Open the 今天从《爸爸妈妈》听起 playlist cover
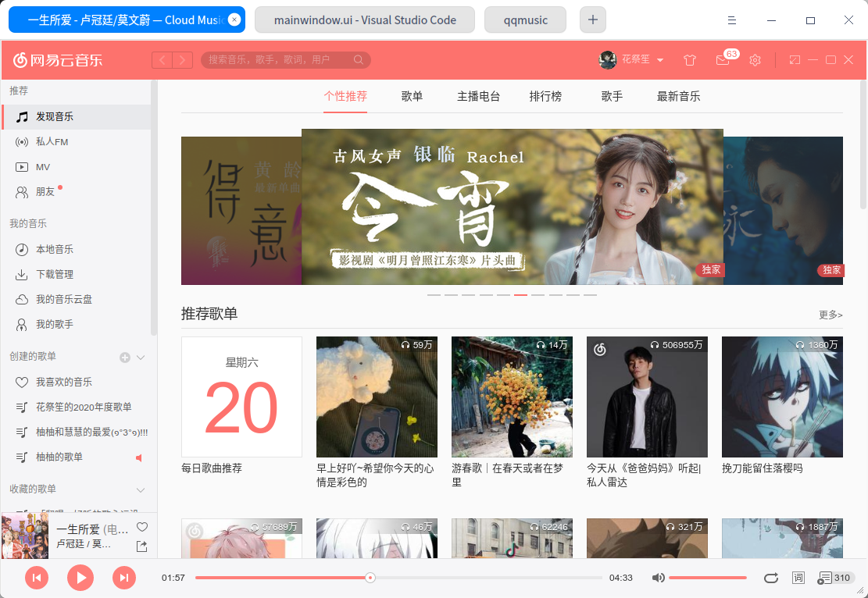868x598 pixels. coord(647,397)
